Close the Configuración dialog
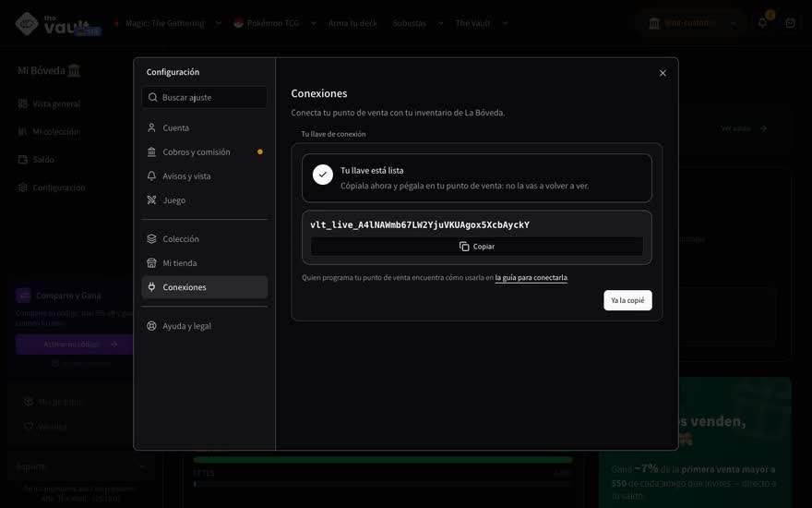812x508 pixels. pyautogui.click(x=663, y=73)
